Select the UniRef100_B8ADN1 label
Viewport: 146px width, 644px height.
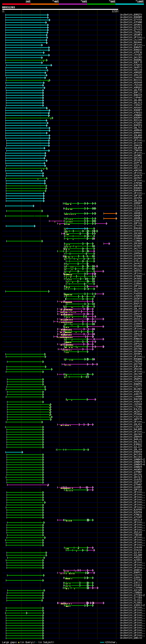point(131,60)
